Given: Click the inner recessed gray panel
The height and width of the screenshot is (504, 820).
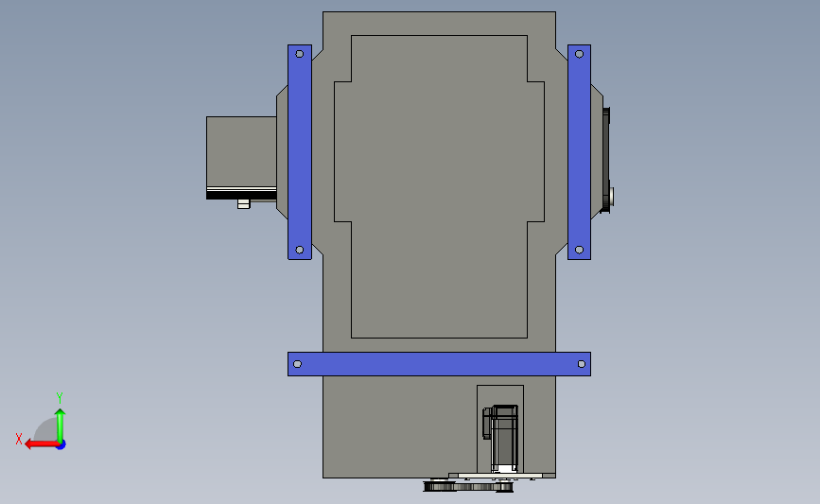Looking at the screenshot, I should click(x=439, y=186).
